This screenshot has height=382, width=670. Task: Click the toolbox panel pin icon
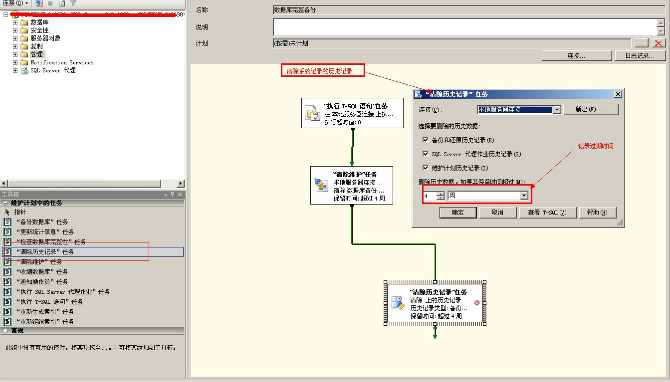[x=173, y=194]
